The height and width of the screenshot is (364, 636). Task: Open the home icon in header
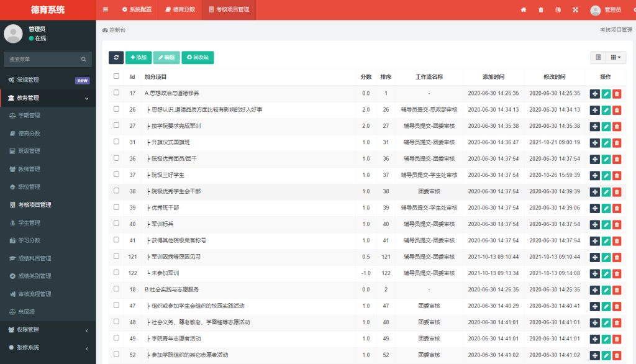(524, 10)
